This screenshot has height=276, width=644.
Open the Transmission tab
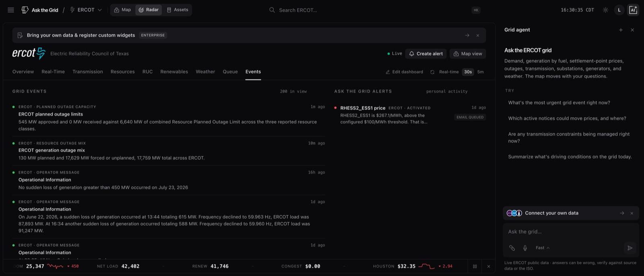click(x=88, y=72)
